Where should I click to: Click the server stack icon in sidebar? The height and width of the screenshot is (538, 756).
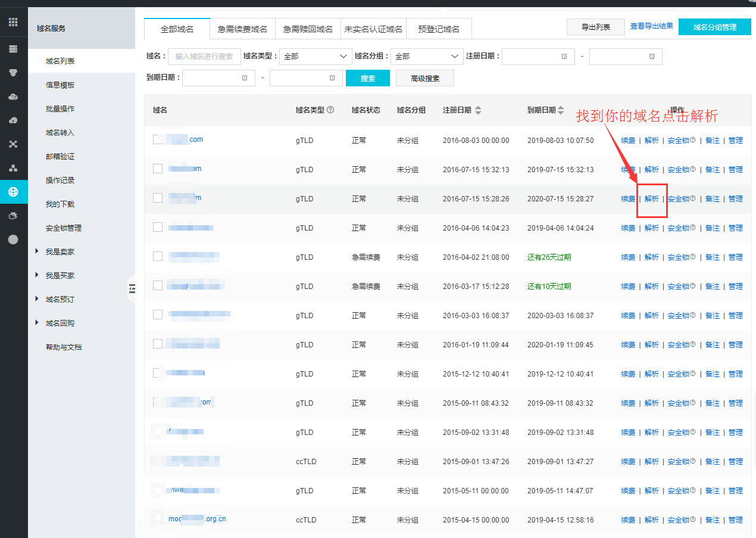coord(13,49)
